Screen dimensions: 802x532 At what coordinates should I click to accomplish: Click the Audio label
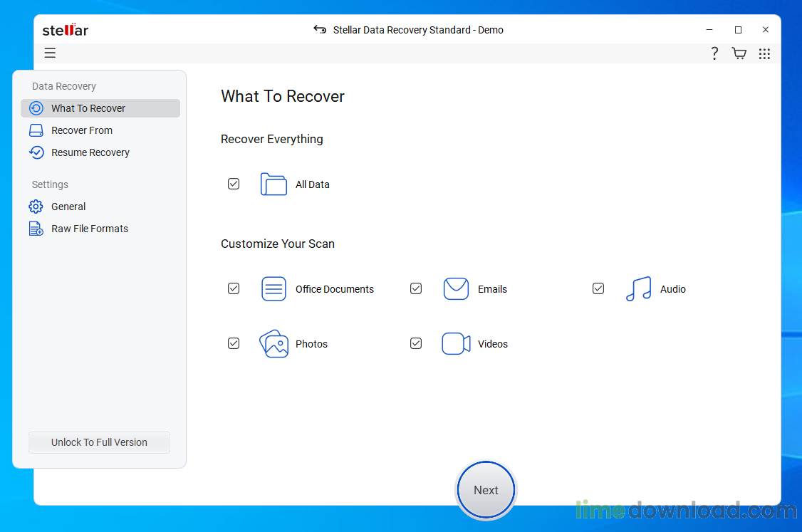(x=673, y=289)
